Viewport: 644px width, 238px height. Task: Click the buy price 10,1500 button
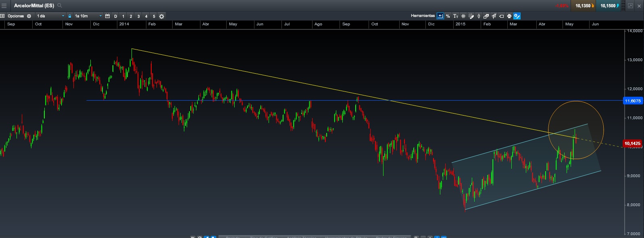(x=608, y=6)
